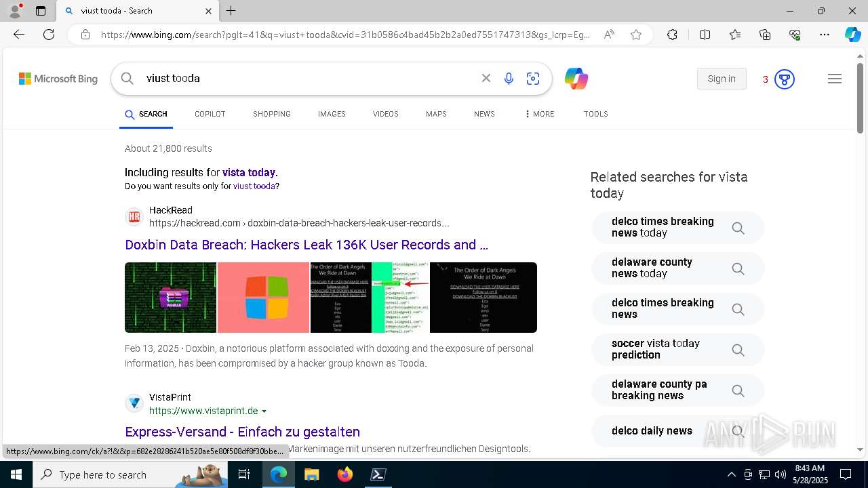Open Edge Settings and more menu
This screenshot has height=488, width=868.
825,35
